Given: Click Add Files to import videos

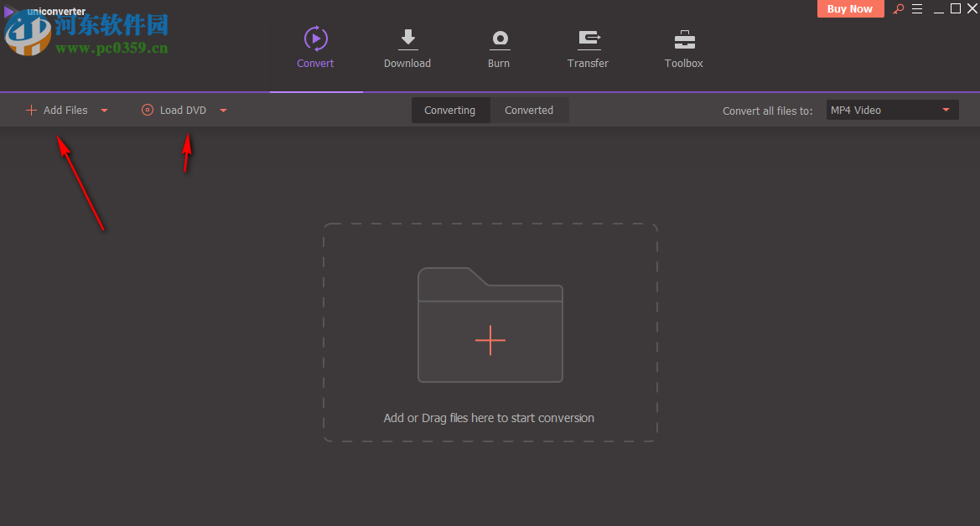Looking at the screenshot, I should pyautogui.click(x=64, y=110).
